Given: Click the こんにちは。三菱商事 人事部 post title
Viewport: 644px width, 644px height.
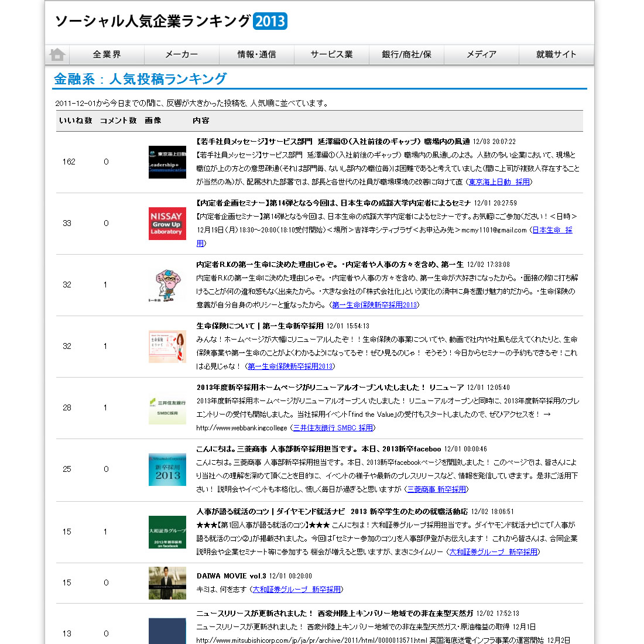Looking at the screenshot, I should (318, 449).
